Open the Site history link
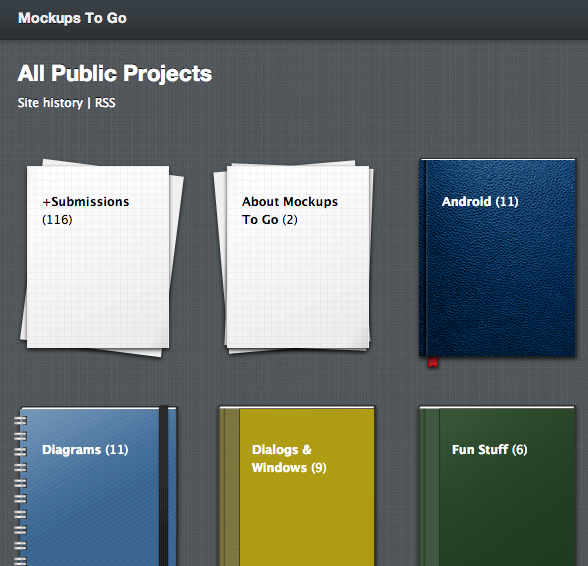Viewport: 588px width, 566px height. (x=50, y=103)
